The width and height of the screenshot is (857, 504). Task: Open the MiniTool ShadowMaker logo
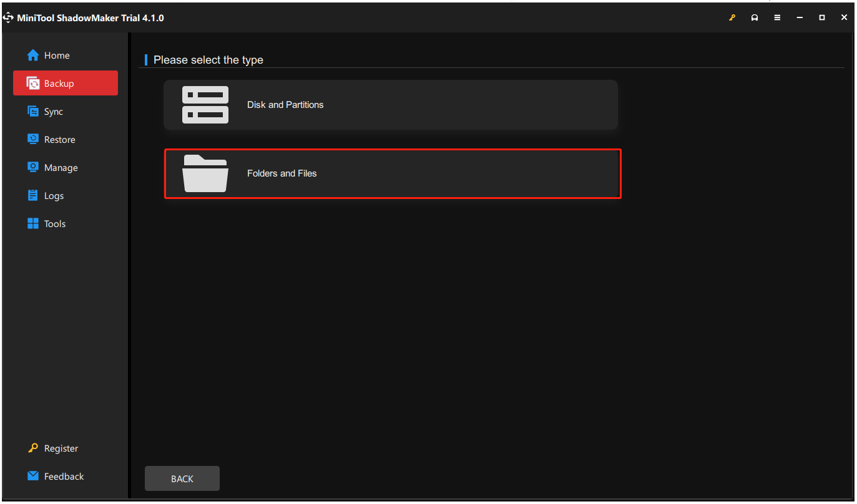8,17
